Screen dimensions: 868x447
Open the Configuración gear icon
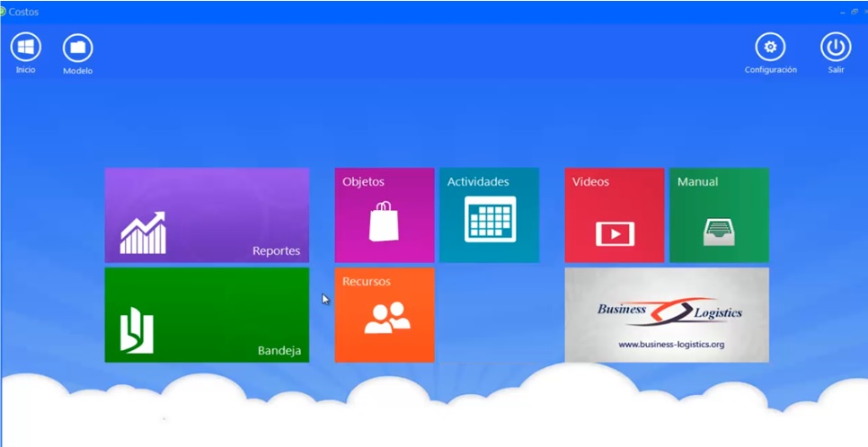pos(770,47)
